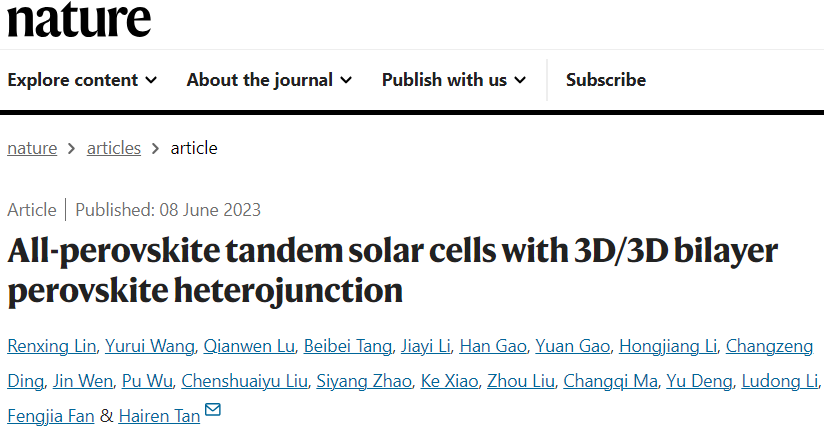The image size is (824, 430).
Task: Click the Nature logo
Action: pos(79,19)
